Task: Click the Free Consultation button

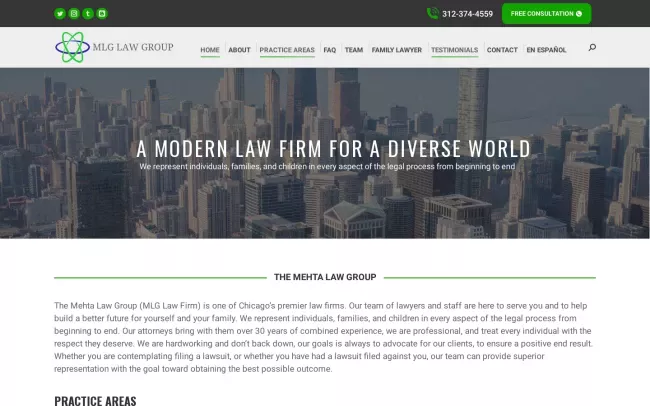Action: (x=546, y=14)
